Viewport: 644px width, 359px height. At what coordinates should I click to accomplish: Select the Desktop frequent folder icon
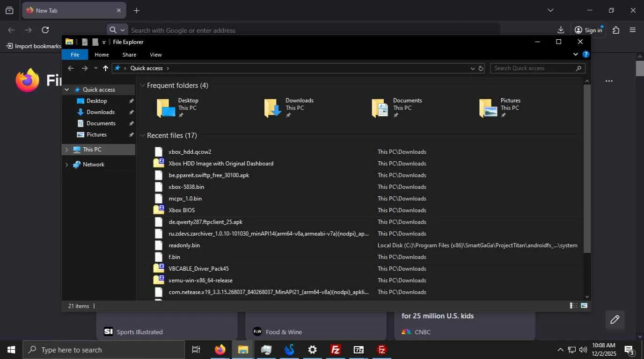coord(165,108)
